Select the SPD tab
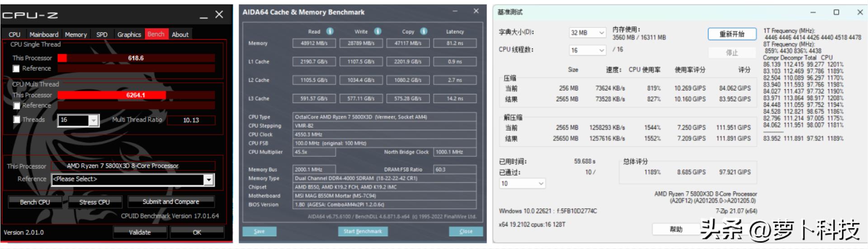The image size is (868, 249). (102, 34)
